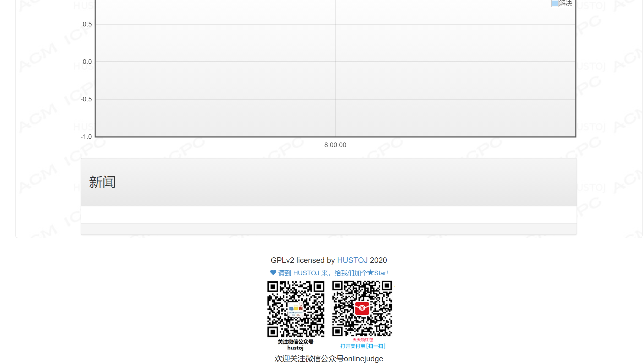Click the star HUSTOJ invitation link
The height and width of the screenshot is (364, 644).
329,273
